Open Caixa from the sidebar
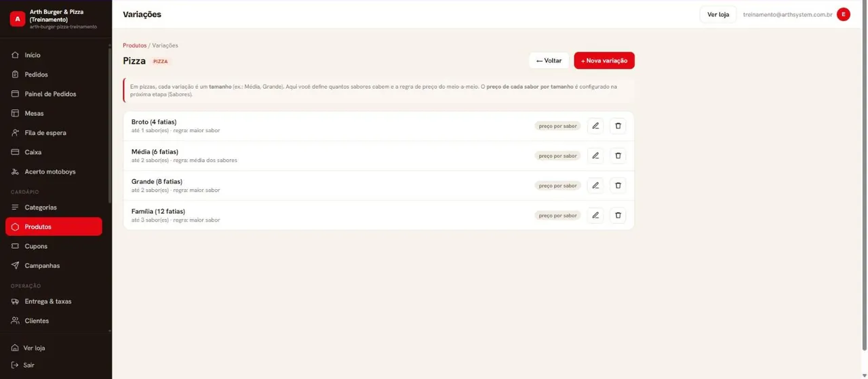The height and width of the screenshot is (379, 868). 54,153
